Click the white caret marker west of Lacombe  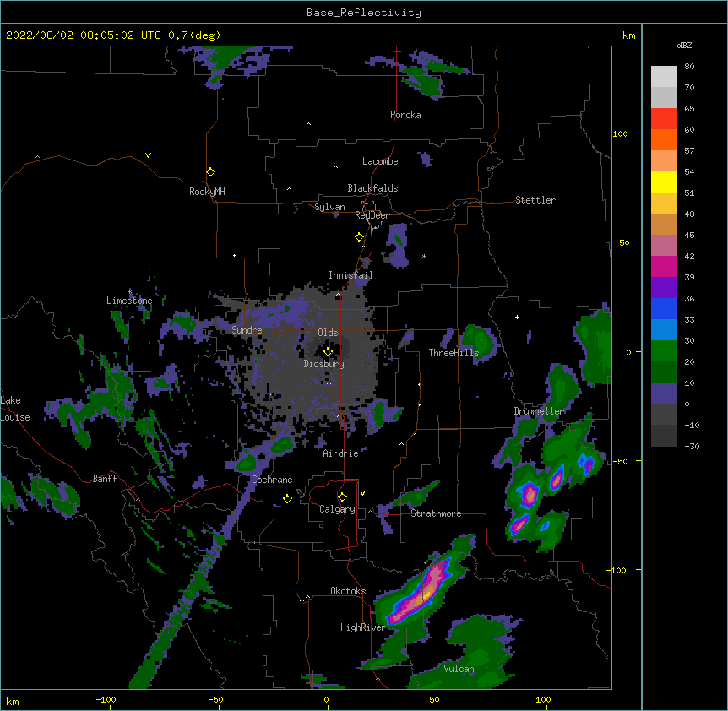pyautogui.click(x=335, y=166)
